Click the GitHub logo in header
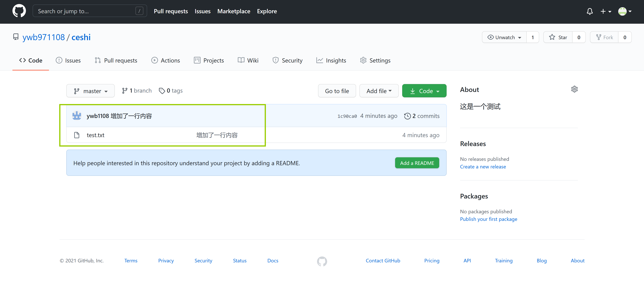The image size is (644, 298). coord(19,11)
